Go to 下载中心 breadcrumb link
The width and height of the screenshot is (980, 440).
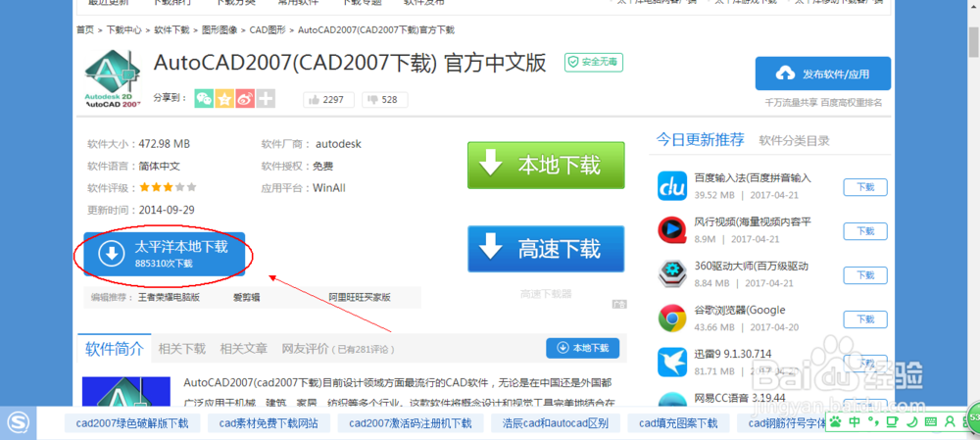click(123, 29)
